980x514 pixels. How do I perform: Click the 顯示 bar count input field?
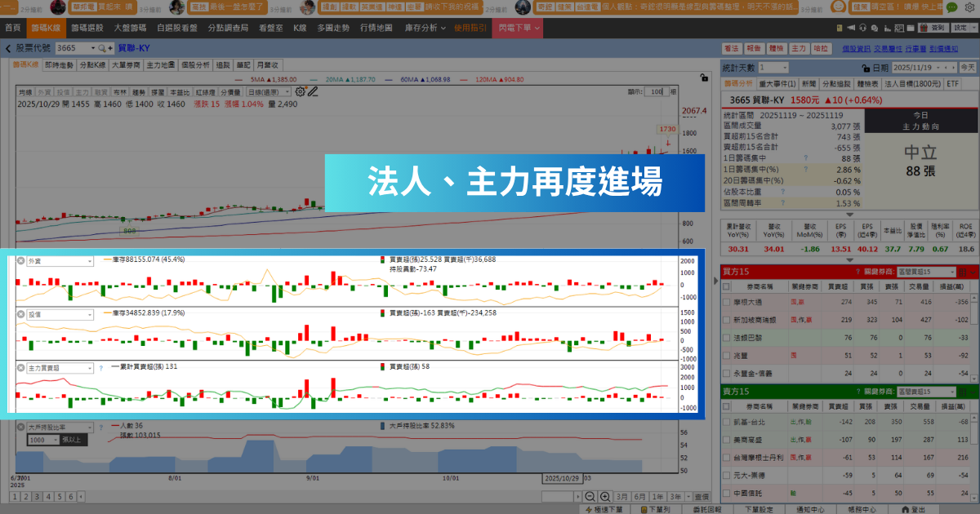point(656,92)
